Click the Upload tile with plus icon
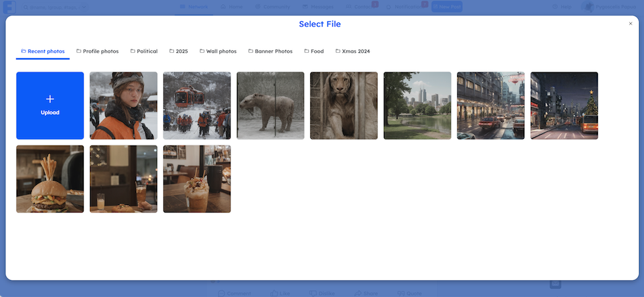The width and height of the screenshot is (644, 297). tap(50, 106)
